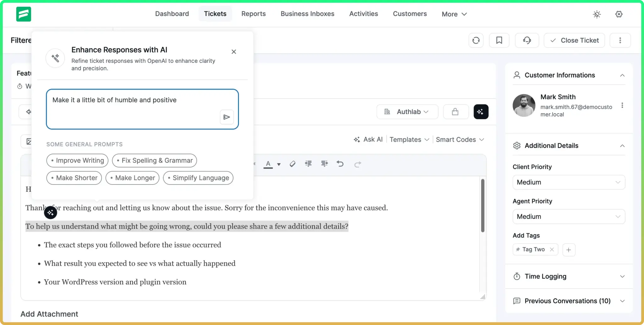This screenshot has height=325, width=644.
Task: Select the Improve Writing prompt
Action: click(x=77, y=160)
